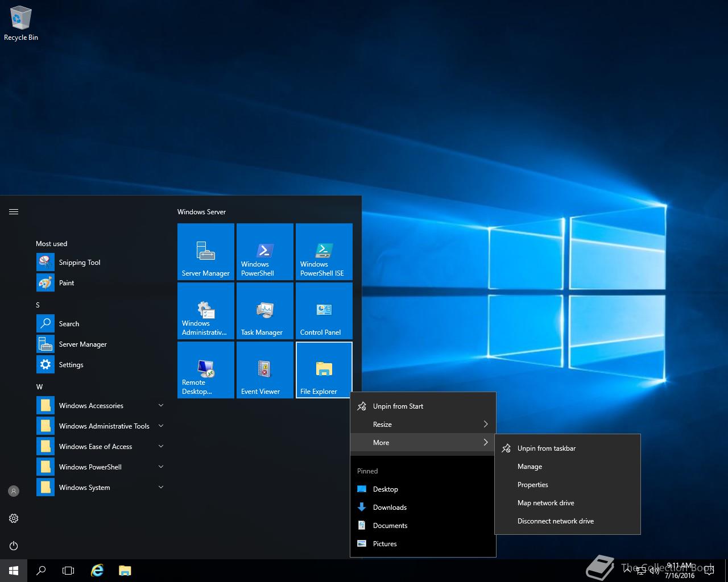Click the File Explorer tile
This screenshot has height=582, width=728.
click(324, 370)
